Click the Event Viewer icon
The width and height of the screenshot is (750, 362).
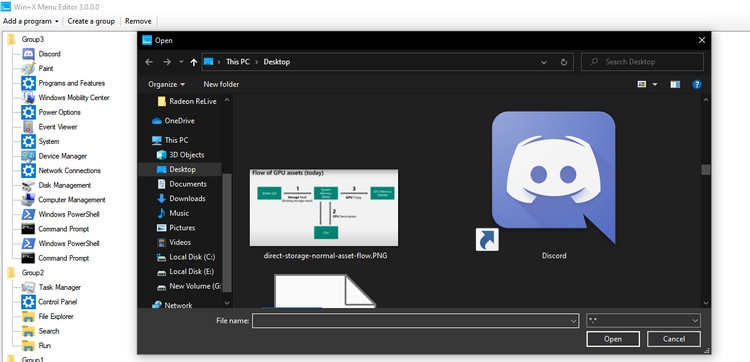(28, 127)
